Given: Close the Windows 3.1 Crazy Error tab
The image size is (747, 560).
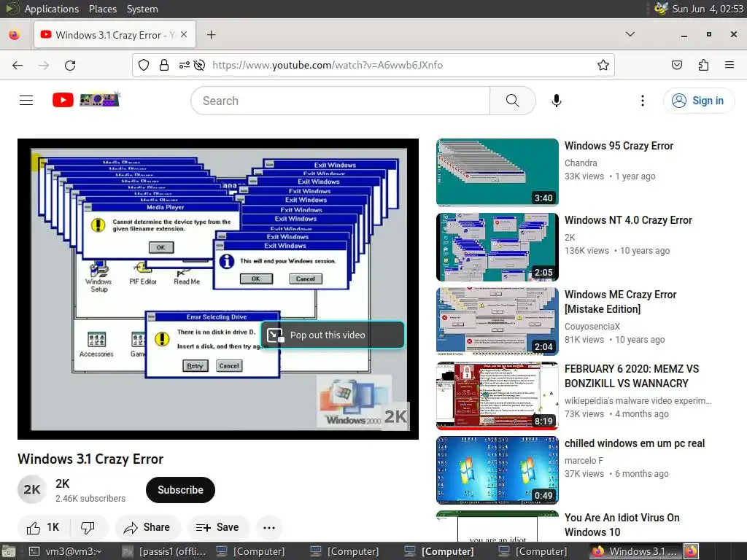Looking at the screenshot, I should pos(184,35).
